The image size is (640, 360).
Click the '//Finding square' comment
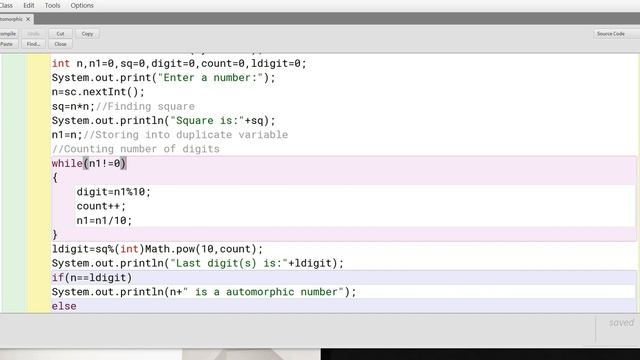145,106
